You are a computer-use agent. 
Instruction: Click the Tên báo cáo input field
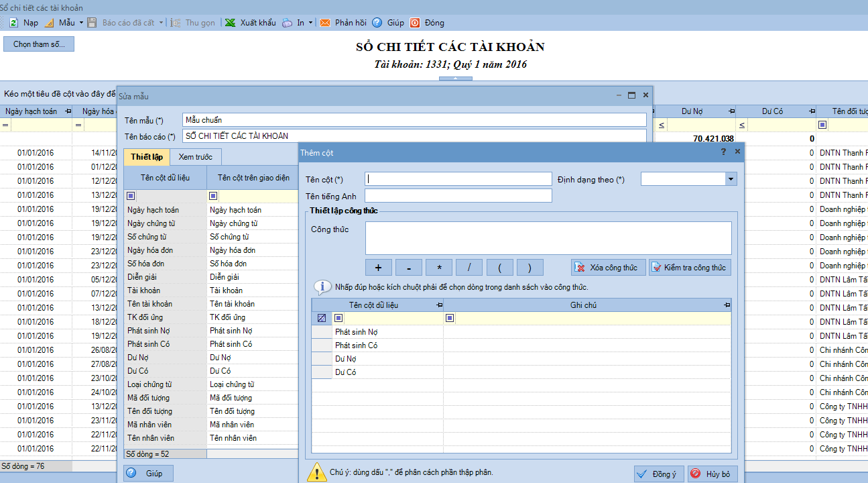[x=414, y=136]
